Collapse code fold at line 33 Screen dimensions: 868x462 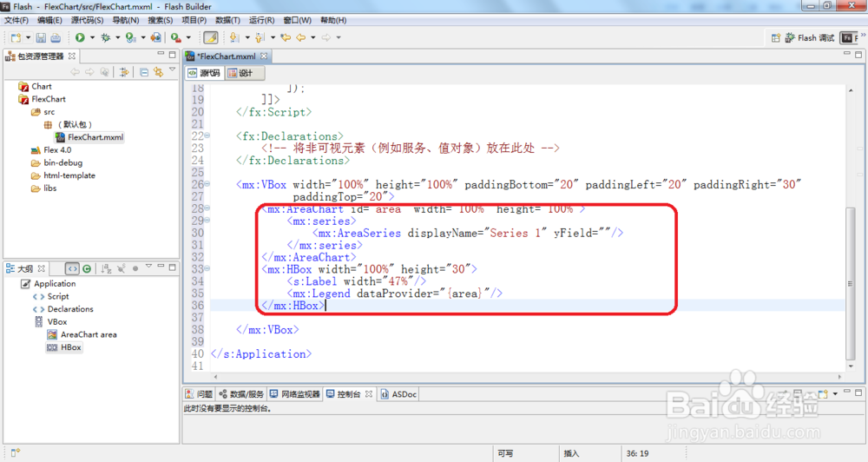[x=207, y=268]
